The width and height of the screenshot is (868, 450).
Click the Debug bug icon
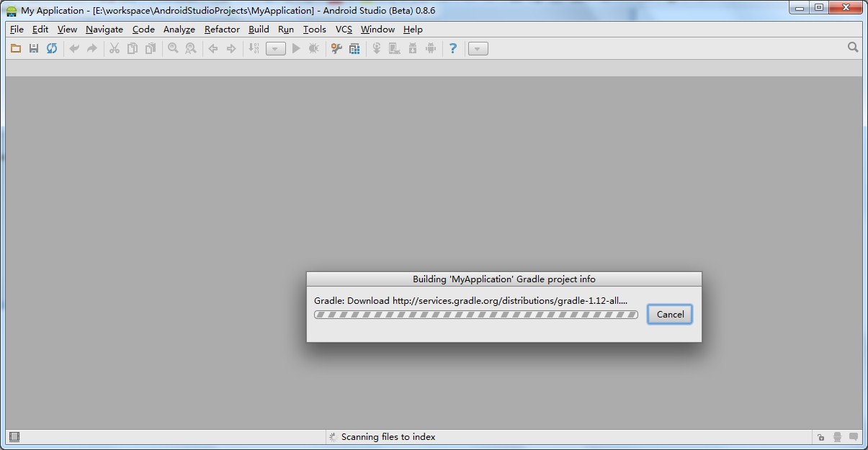[313, 48]
